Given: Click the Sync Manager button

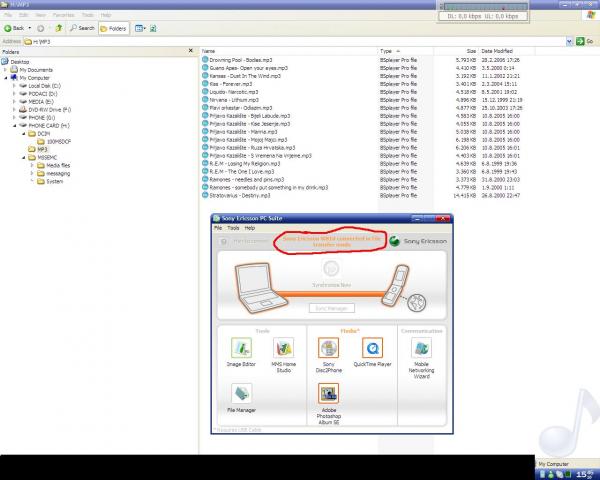Looking at the screenshot, I should [x=332, y=308].
